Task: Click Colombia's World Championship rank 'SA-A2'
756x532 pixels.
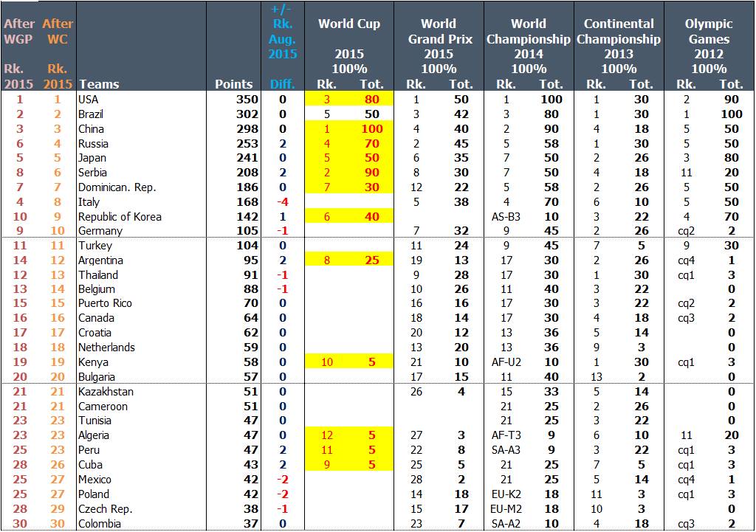Action: pyautogui.click(x=506, y=524)
